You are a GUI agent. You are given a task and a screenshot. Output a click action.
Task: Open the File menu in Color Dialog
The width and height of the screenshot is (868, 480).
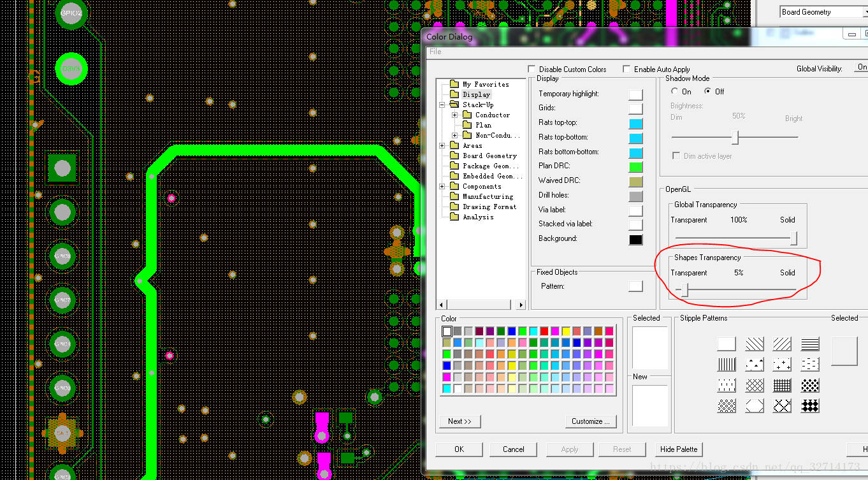point(435,52)
